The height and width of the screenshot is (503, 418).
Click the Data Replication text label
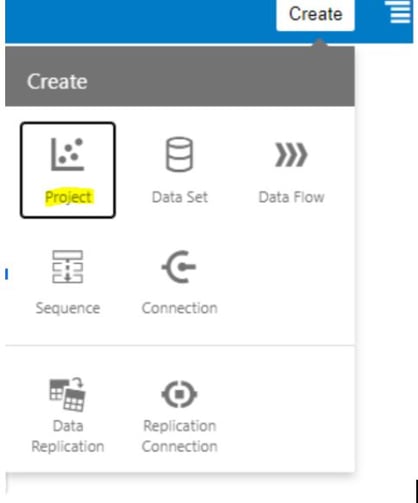68,436
